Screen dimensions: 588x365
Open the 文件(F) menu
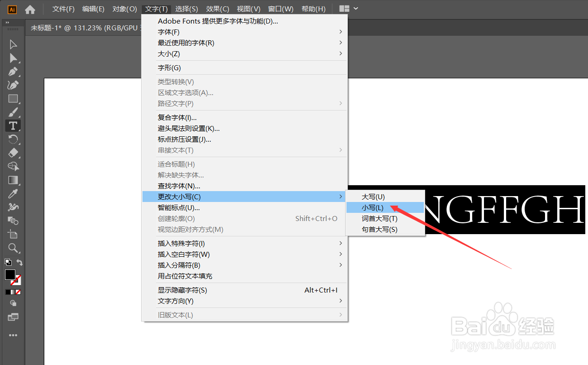coord(63,9)
